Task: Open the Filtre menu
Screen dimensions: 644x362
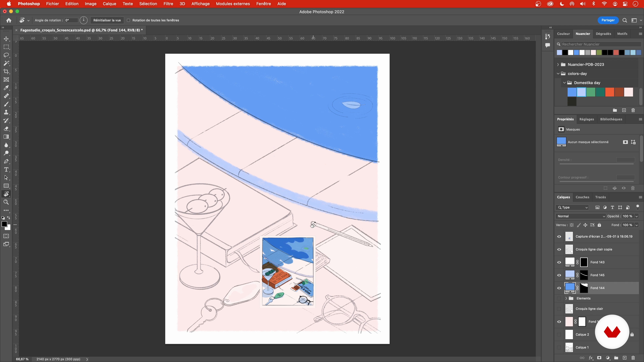Action: 168,4
